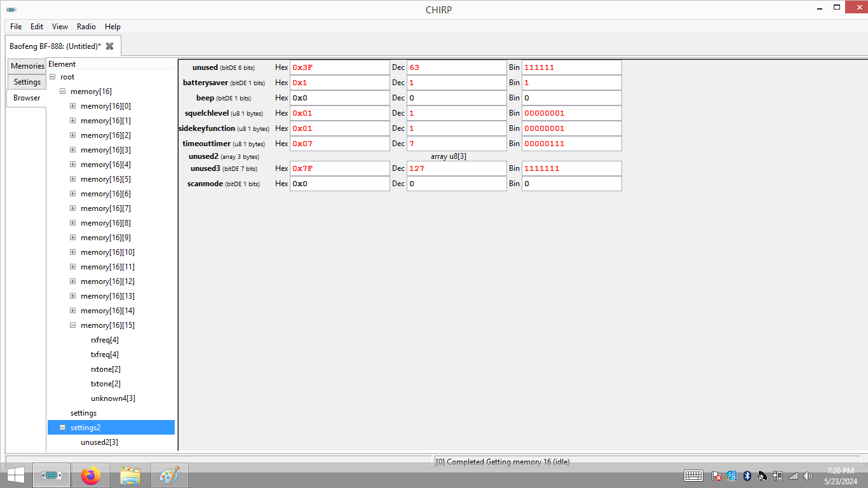The image size is (868, 488).
Task: Expand memory[16][7] node
Action: coord(73,208)
